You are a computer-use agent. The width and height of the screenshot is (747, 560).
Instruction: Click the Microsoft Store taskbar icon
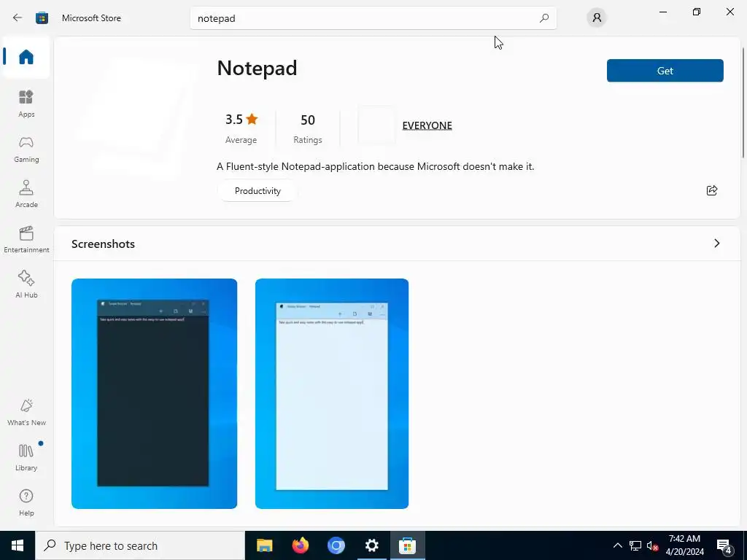pyautogui.click(x=407, y=545)
